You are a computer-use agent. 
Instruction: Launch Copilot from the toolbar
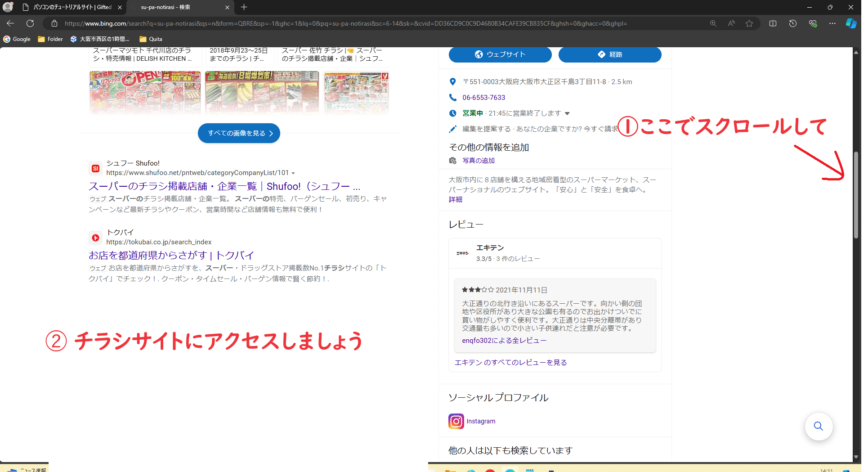coord(851,23)
